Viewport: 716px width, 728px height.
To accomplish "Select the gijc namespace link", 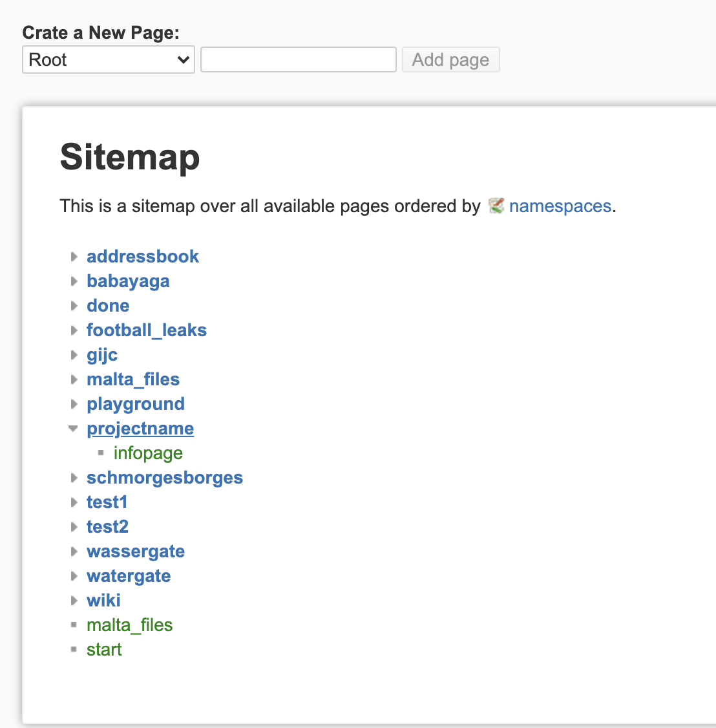I will click(x=102, y=355).
